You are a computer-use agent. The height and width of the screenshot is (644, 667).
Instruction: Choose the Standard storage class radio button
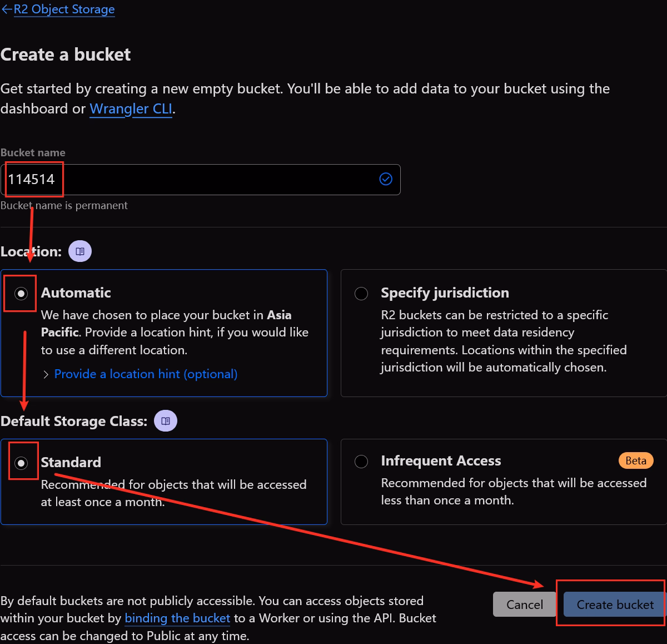point(21,463)
